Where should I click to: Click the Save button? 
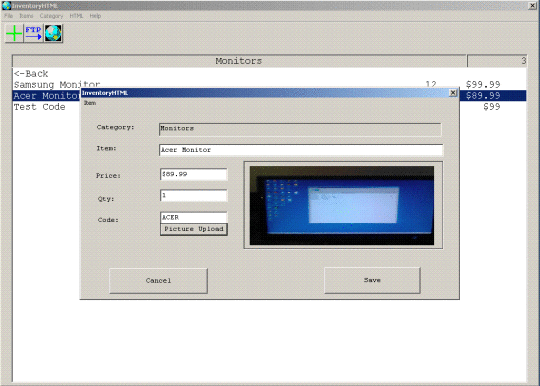coord(372,280)
